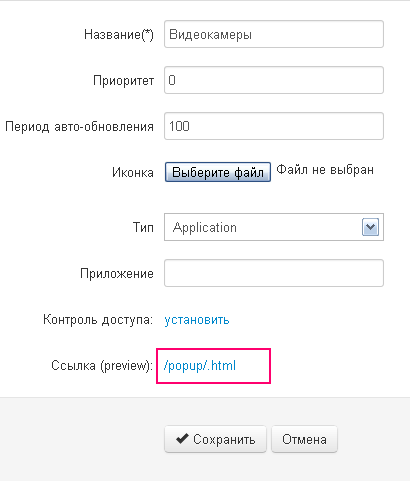
Task: Click the blue arrow of Тип dropdown
Action: (370, 227)
